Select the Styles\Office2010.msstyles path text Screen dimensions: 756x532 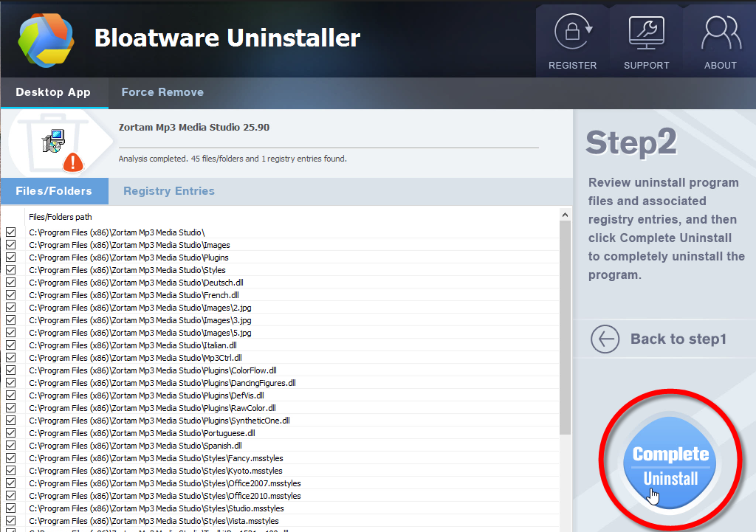tap(165, 495)
